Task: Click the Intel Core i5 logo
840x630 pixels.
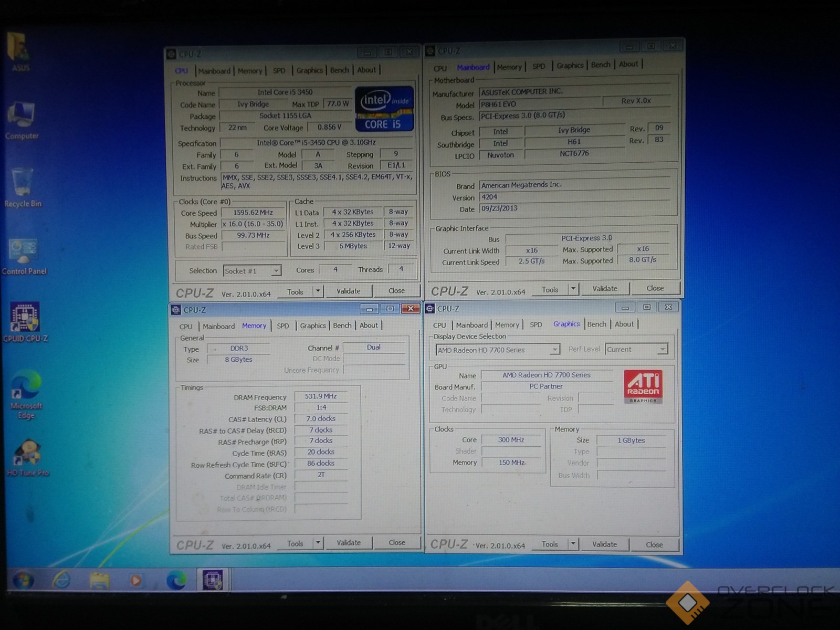Action: (x=385, y=109)
